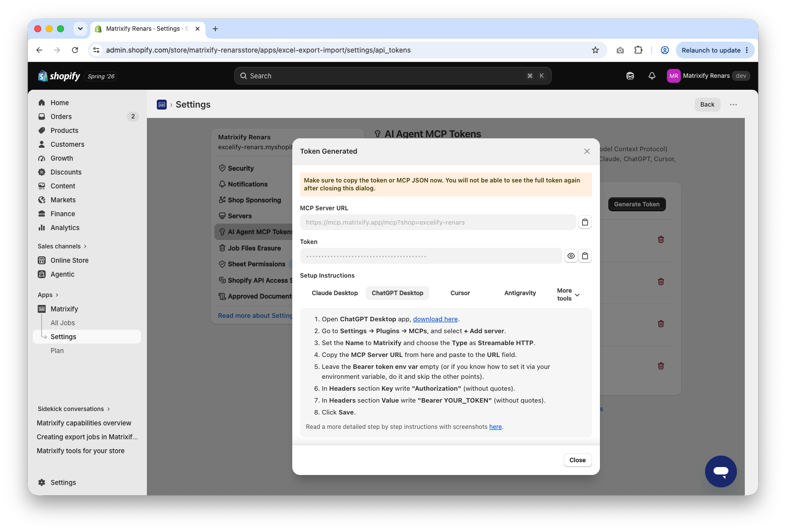Click the Close button in the dialog
This screenshot has width=786, height=532.
pyautogui.click(x=578, y=460)
